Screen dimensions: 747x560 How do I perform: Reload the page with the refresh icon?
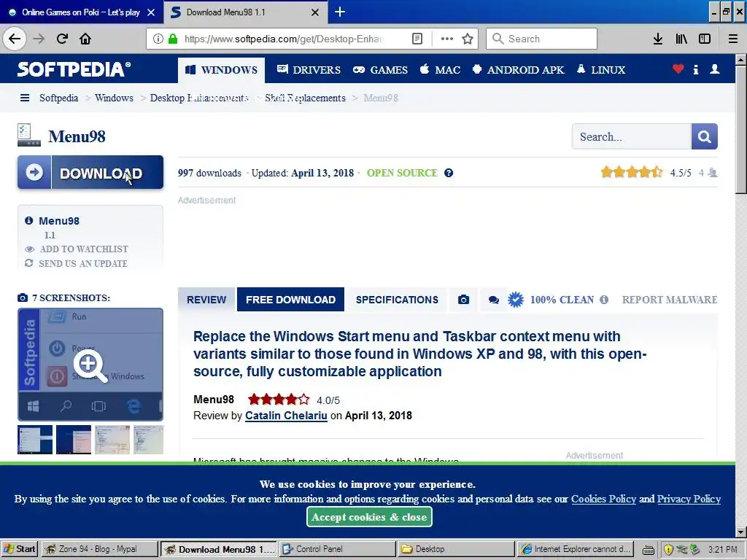[x=63, y=39]
